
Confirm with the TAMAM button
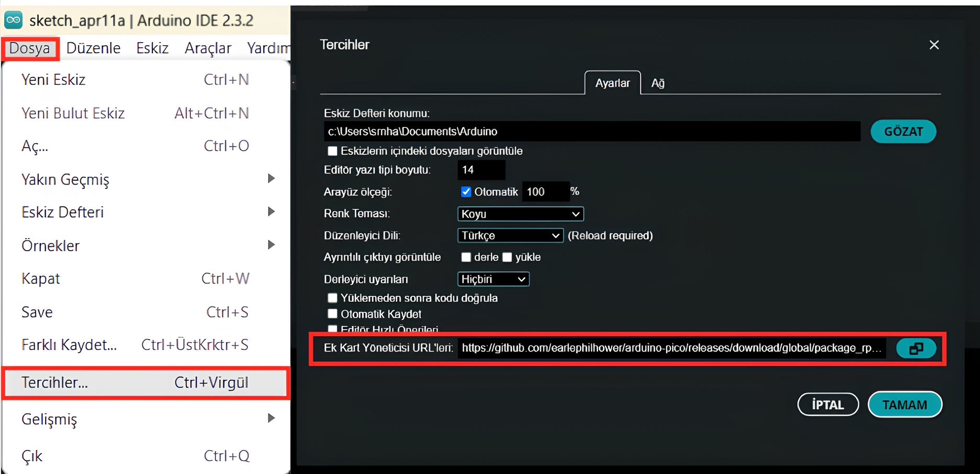pos(905,405)
